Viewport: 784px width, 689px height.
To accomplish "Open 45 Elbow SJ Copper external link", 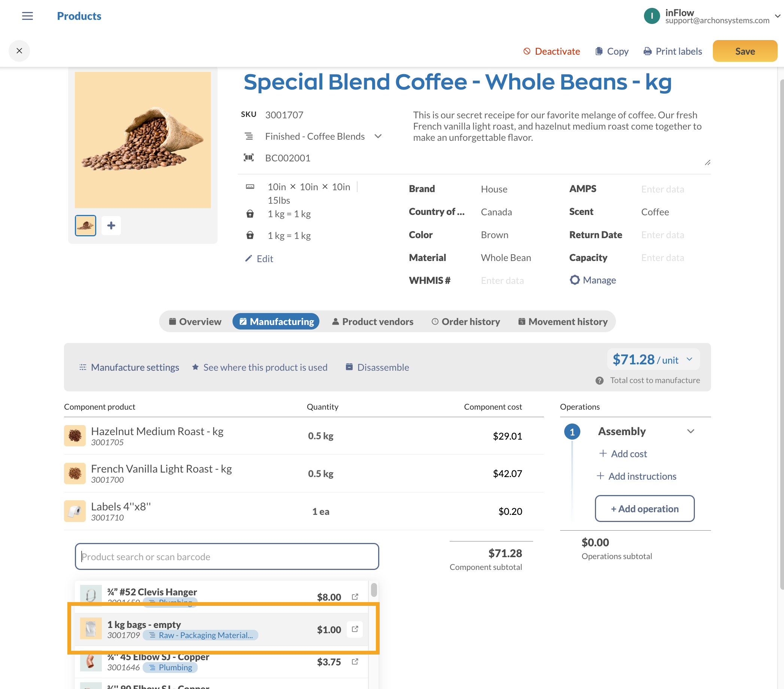I will [x=355, y=662].
